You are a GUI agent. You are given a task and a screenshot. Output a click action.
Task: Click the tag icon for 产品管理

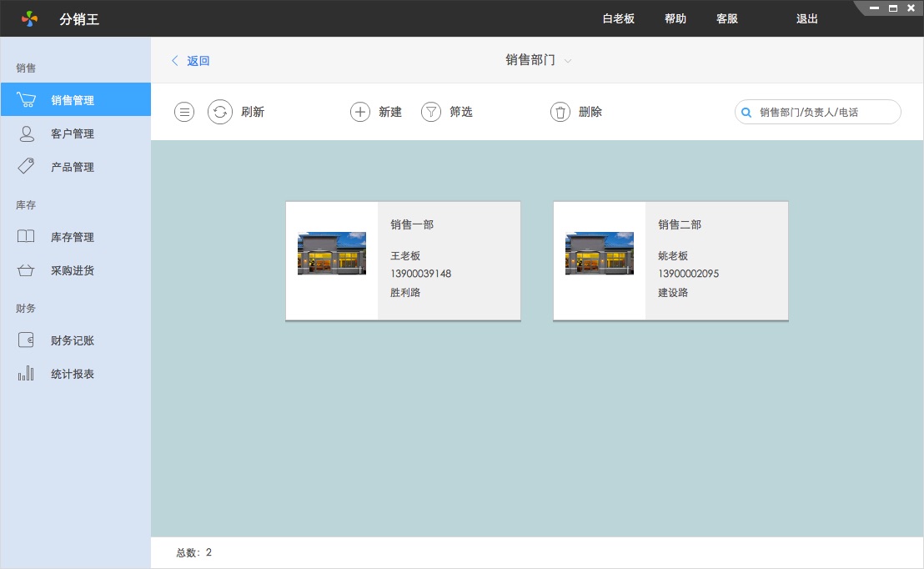pos(27,167)
